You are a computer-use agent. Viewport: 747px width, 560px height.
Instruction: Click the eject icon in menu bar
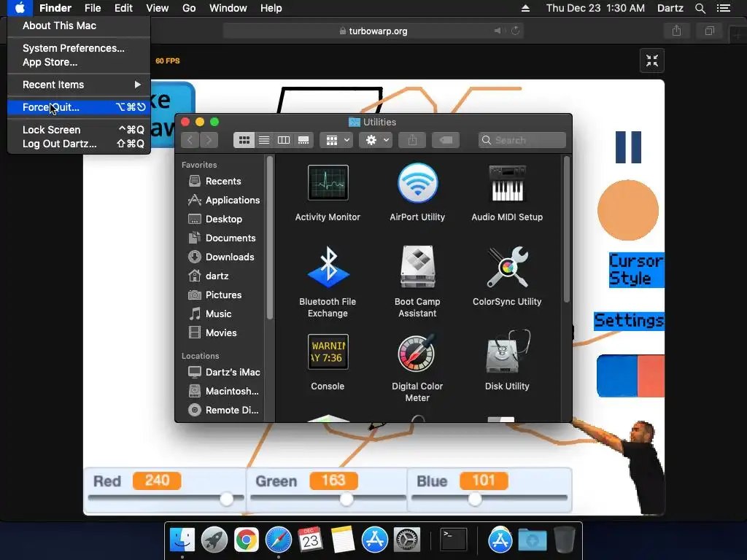point(525,8)
